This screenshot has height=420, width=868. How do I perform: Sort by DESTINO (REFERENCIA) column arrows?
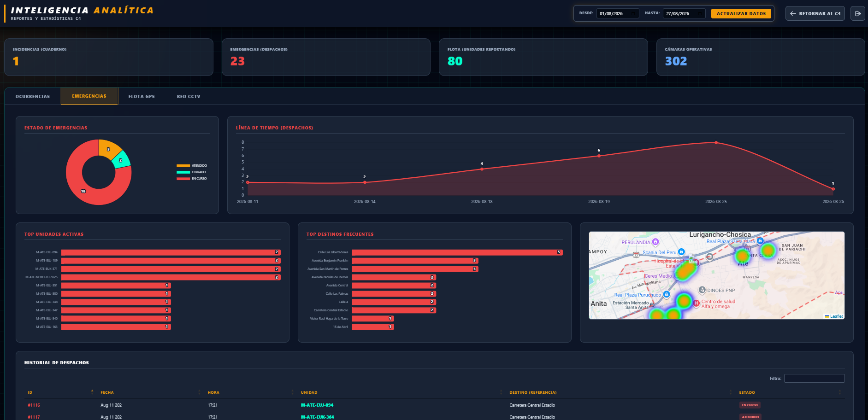[x=731, y=392]
